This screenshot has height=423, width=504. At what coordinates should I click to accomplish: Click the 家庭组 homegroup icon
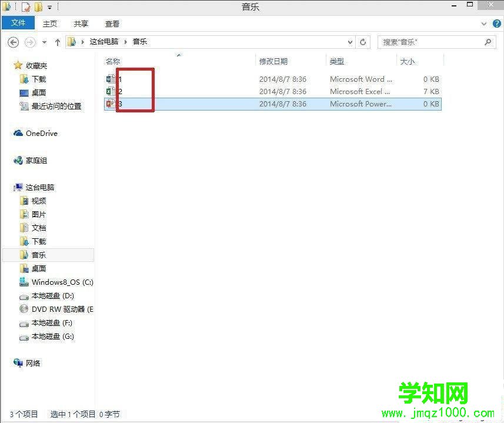18,160
